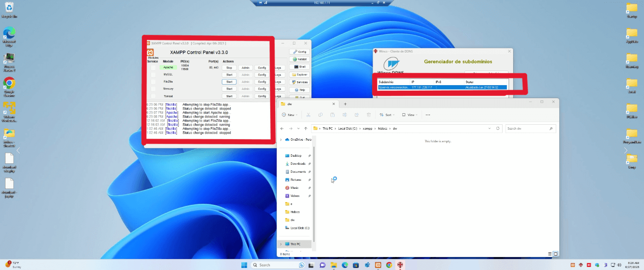This screenshot has height=270, width=644.
Task: Click Local Disk (C:) in the breadcrumb
Action: (348, 129)
